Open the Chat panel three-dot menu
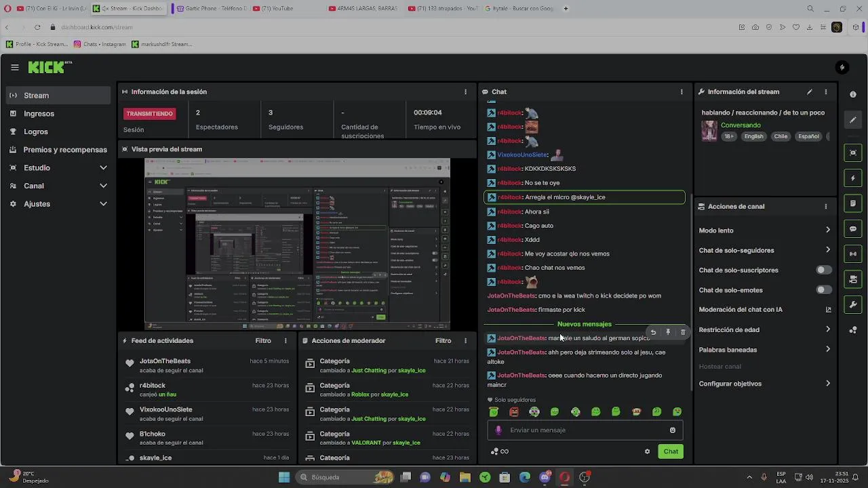Viewport: 868px width, 488px height. (x=682, y=91)
